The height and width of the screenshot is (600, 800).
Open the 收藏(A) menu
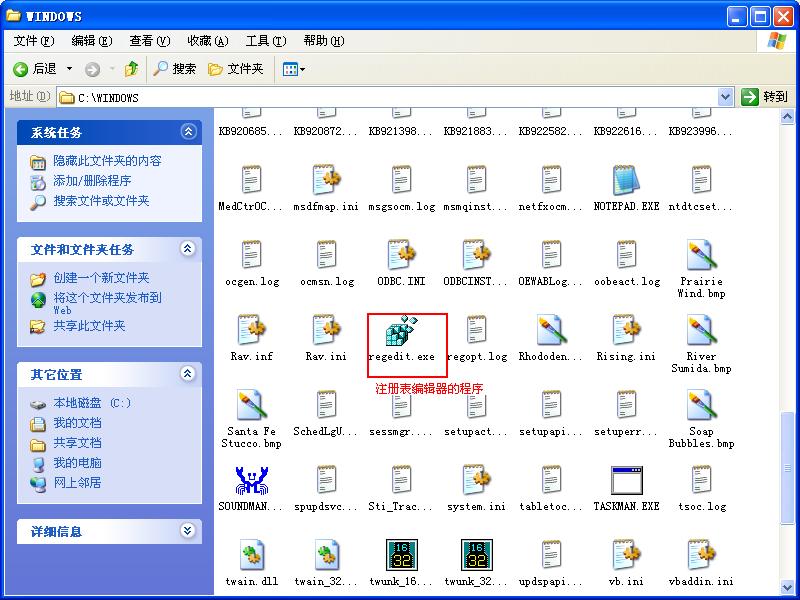coord(208,41)
